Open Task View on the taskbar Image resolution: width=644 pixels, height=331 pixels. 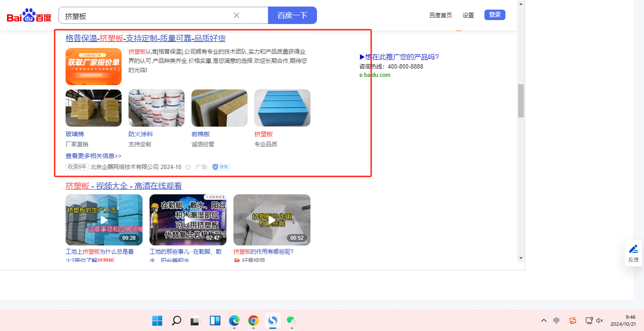pyautogui.click(x=195, y=321)
